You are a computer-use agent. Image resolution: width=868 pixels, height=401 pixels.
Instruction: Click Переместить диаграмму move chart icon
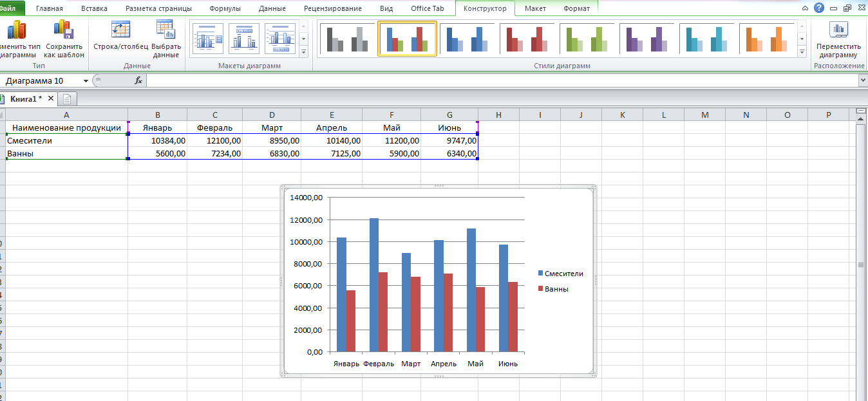(838, 30)
